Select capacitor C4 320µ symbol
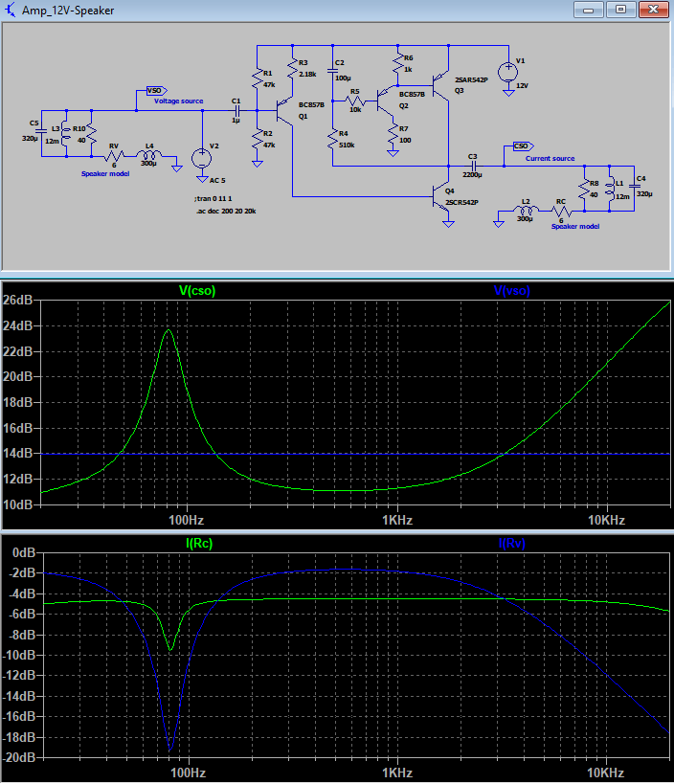The height and width of the screenshot is (784, 674). click(635, 186)
